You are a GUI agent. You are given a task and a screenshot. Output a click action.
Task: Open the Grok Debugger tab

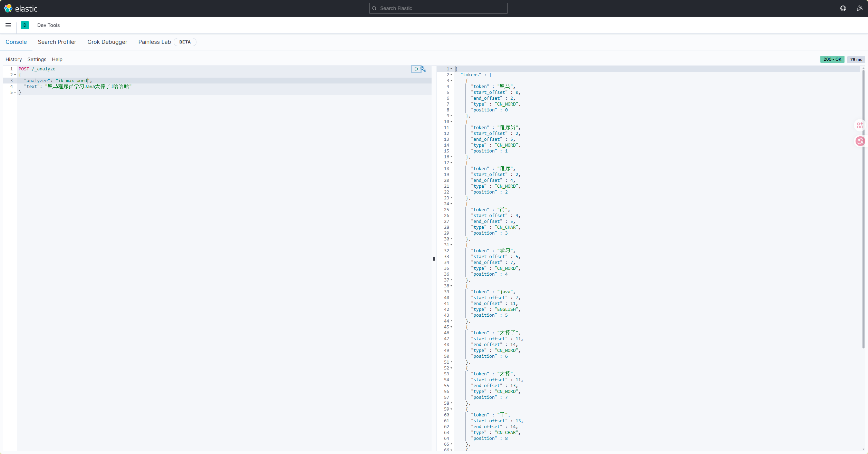tap(107, 42)
